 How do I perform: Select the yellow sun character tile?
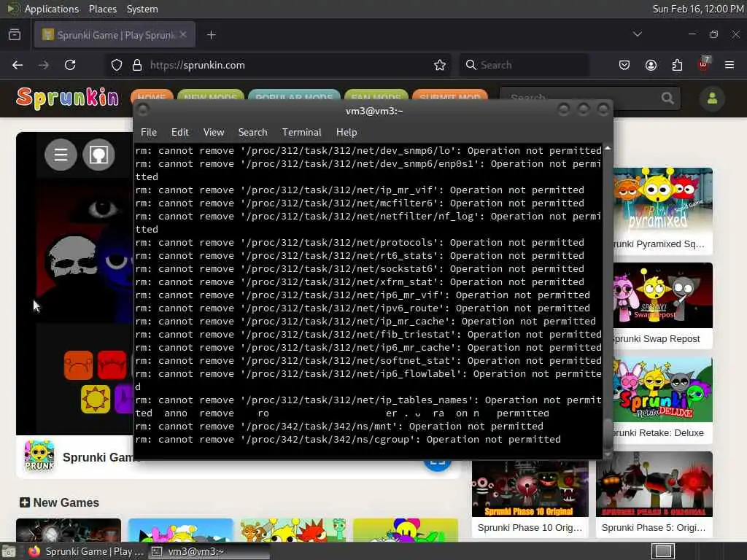[x=96, y=399]
